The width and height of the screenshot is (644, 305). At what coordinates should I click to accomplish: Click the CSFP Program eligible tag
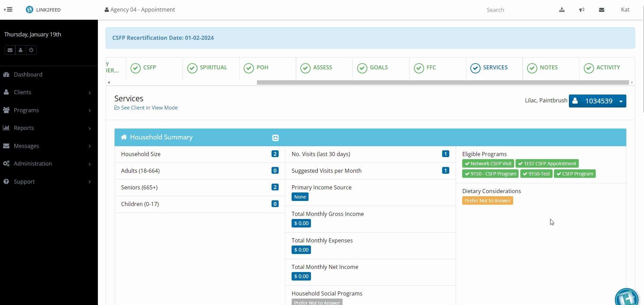(x=575, y=174)
